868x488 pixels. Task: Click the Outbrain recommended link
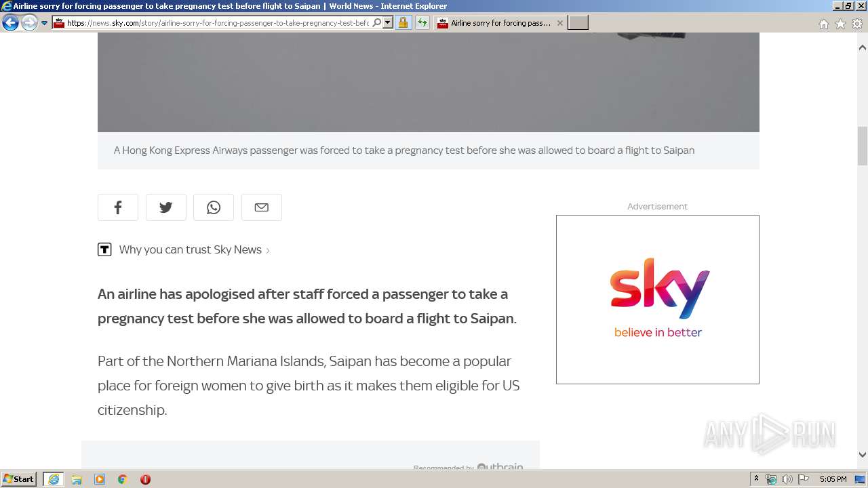pyautogui.click(x=469, y=466)
